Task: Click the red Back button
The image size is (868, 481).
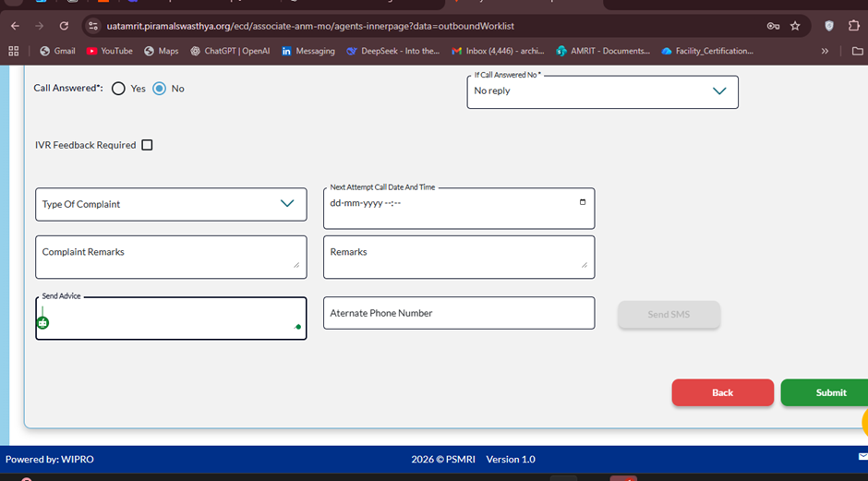Action: pos(722,392)
